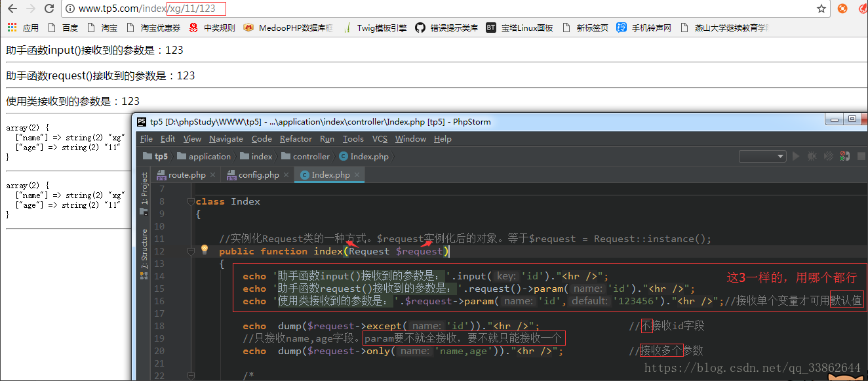
Task: Open the Code menu
Action: point(262,138)
